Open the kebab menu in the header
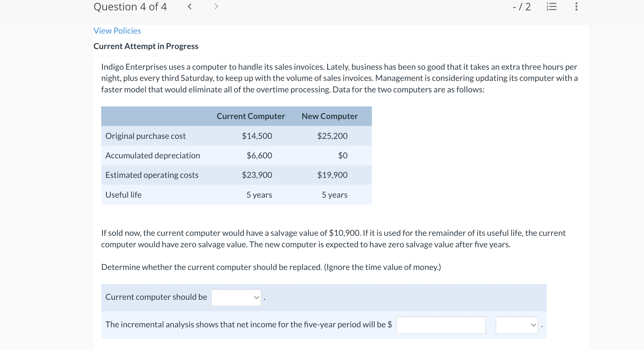This screenshot has width=644, height=350. (576, 7)
